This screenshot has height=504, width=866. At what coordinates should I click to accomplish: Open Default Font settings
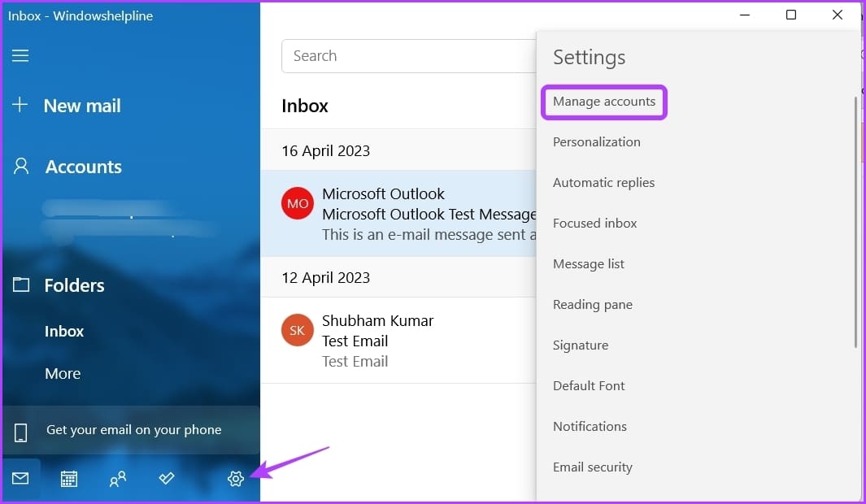point(589,386)
